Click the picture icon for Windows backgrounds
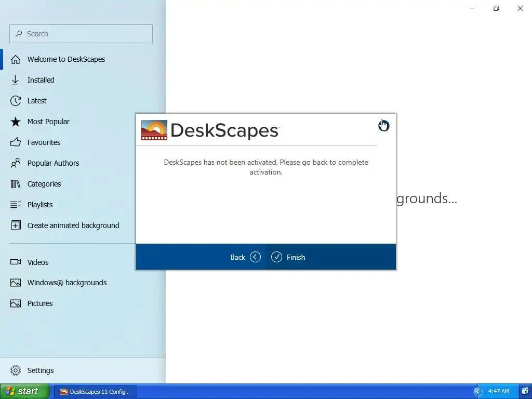This screenshot has height=399, width=532. coord(15,283)
